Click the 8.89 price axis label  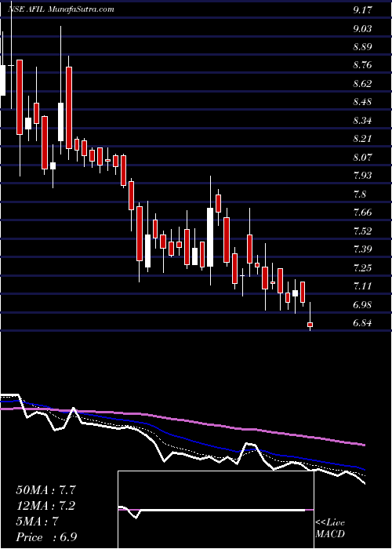pos(362,47)
